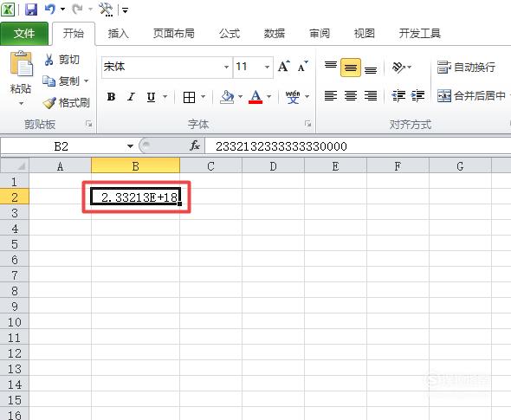Open the 公式 ribbon tab
The width and height of the screenshot is (511, 420).
coord(230,33)
